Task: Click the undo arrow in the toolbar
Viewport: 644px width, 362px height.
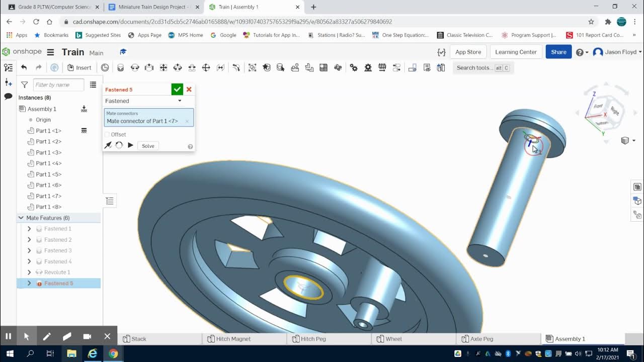Action: coord(24,67)
